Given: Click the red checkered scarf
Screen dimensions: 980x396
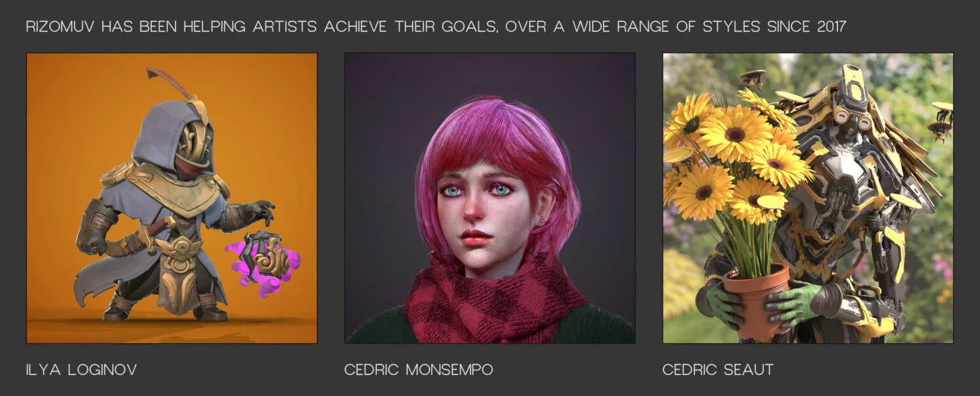Looking at the screenshot, I should click(x=493, y=298).
